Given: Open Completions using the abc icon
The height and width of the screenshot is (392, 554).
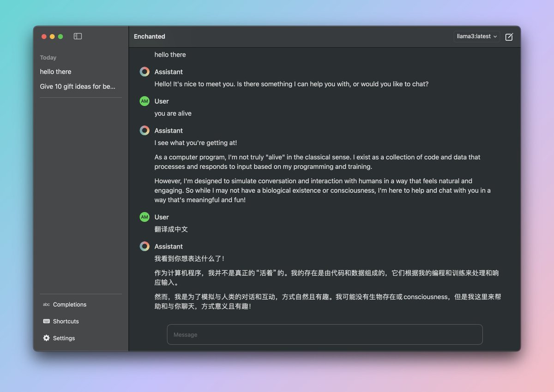Looking at the screenshot, I should 46,304.
